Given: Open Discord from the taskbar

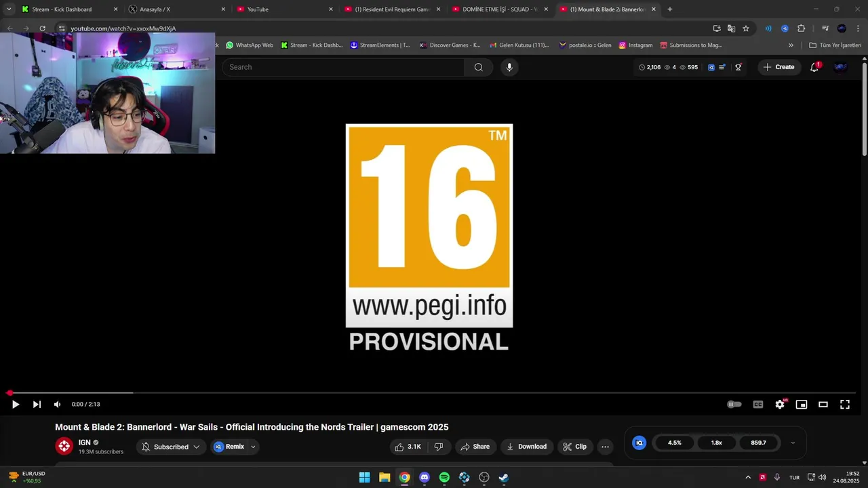Looking at the screenshot, I should pyautogui.click(x=425, y=477).
